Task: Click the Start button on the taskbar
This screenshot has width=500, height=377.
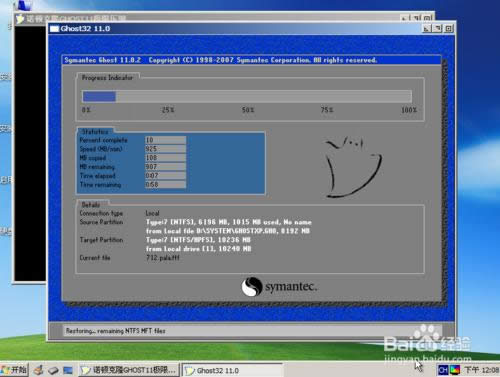Action: tap(14, 370)
